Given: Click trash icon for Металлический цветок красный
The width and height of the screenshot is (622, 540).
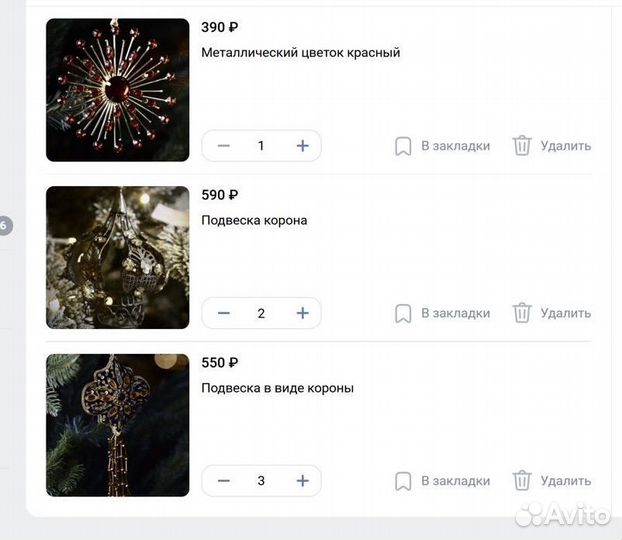Looking at the screenshot, I should click(522, 145).
